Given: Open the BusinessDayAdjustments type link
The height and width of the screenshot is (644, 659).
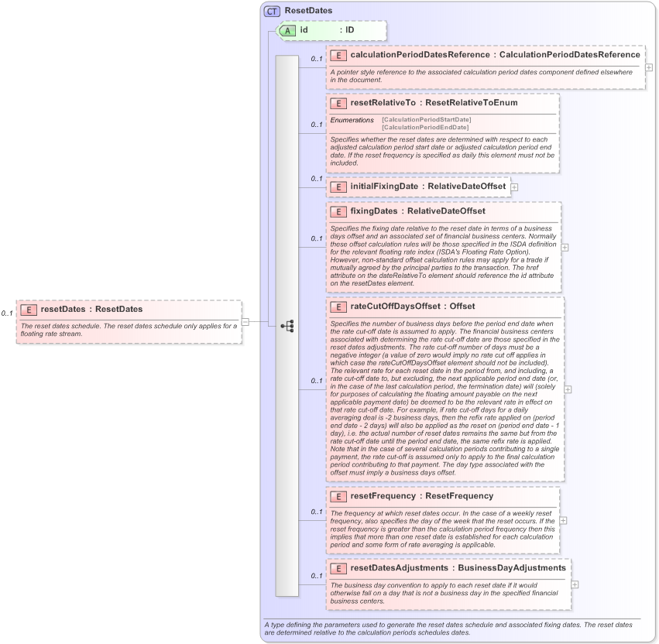Looking at the screenshot, I should [512, 568].
